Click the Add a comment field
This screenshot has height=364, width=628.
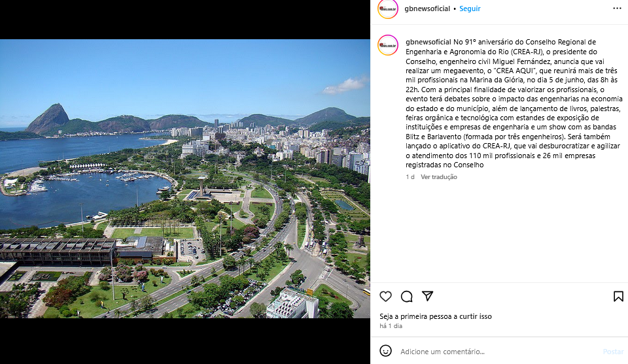point(498,352)
